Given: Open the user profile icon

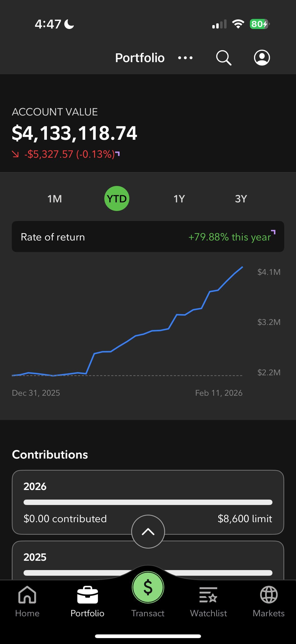Looking at the screenshot, I should (x=262, y=58).
